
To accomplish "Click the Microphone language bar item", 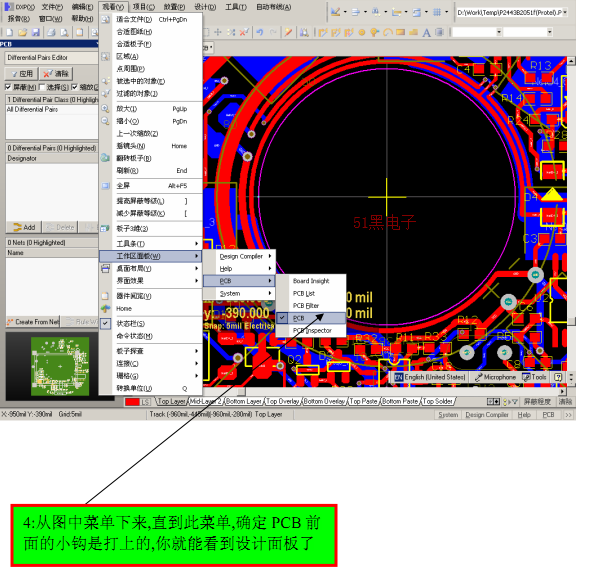I will (x=495, y=377).
